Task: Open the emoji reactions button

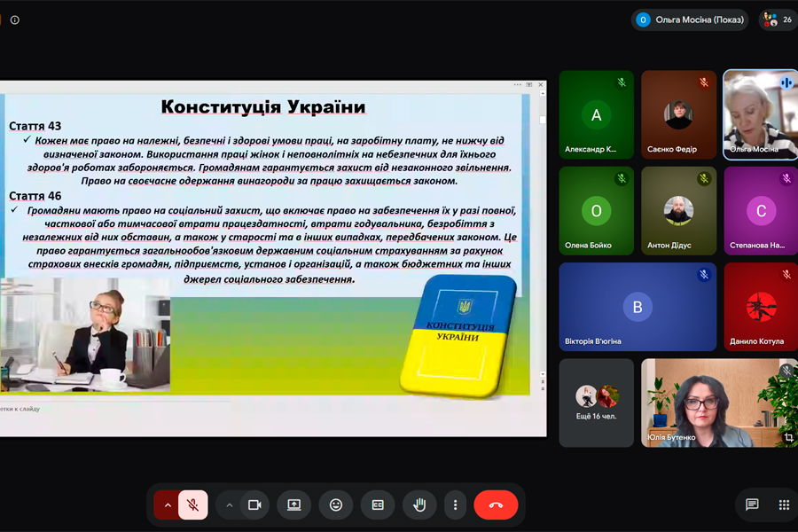Action: pyautogui.click(x=336, y=505)
